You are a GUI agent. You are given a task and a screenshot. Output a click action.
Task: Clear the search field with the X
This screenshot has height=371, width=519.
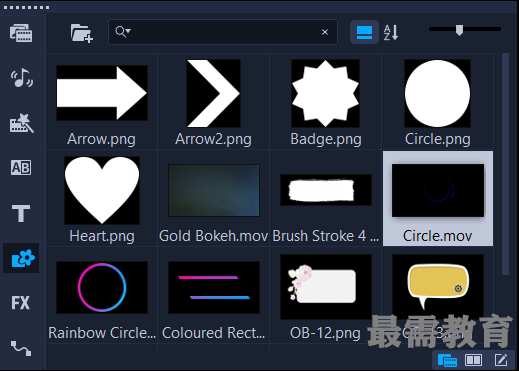(325, 32)
